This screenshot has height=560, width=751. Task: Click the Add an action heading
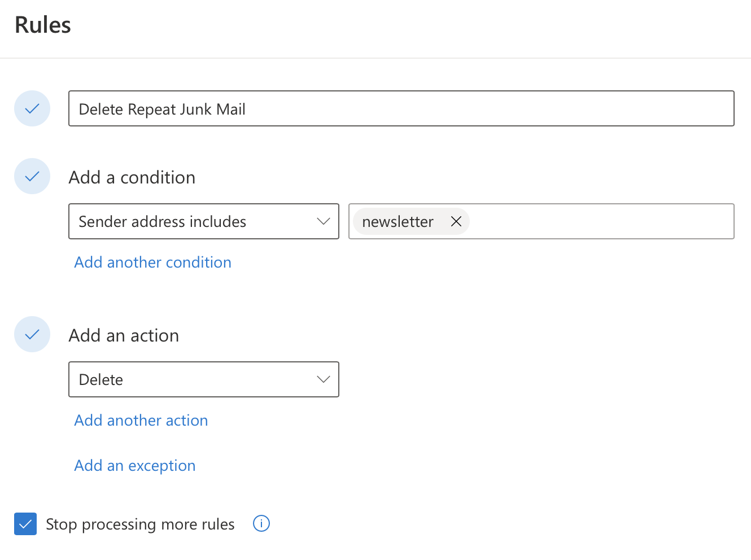(124, 335)
